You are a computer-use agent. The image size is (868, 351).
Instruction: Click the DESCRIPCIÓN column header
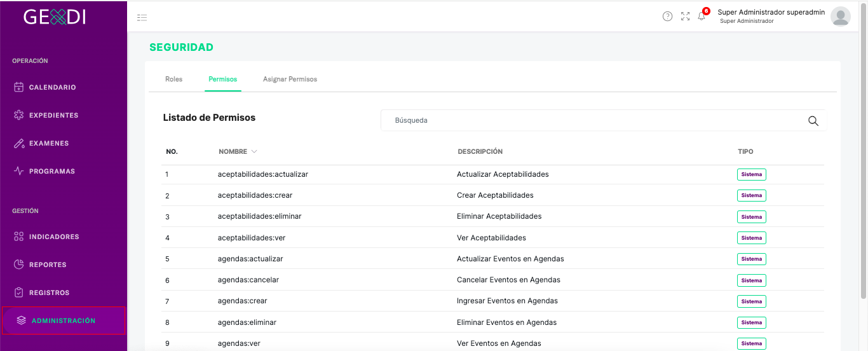coord(480,151)
